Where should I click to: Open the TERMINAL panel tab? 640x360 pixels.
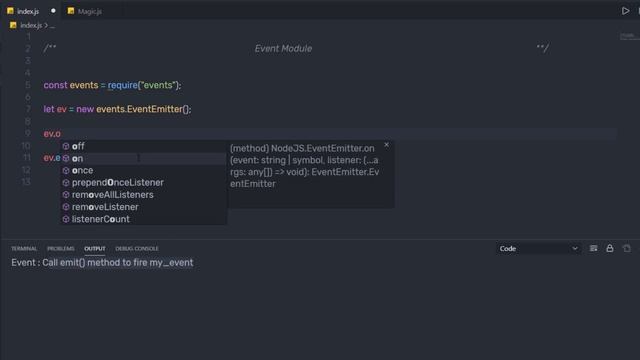24,249
